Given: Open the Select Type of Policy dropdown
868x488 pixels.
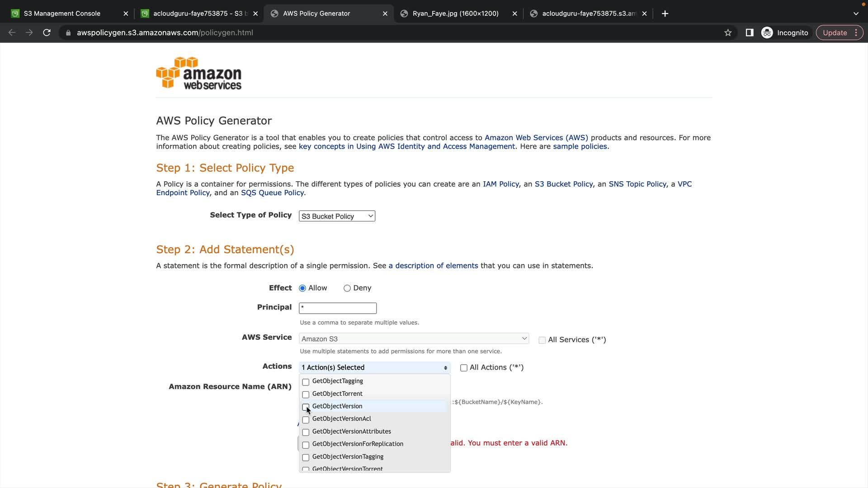Looking at the screenshot, I should [x=337, y=216].
